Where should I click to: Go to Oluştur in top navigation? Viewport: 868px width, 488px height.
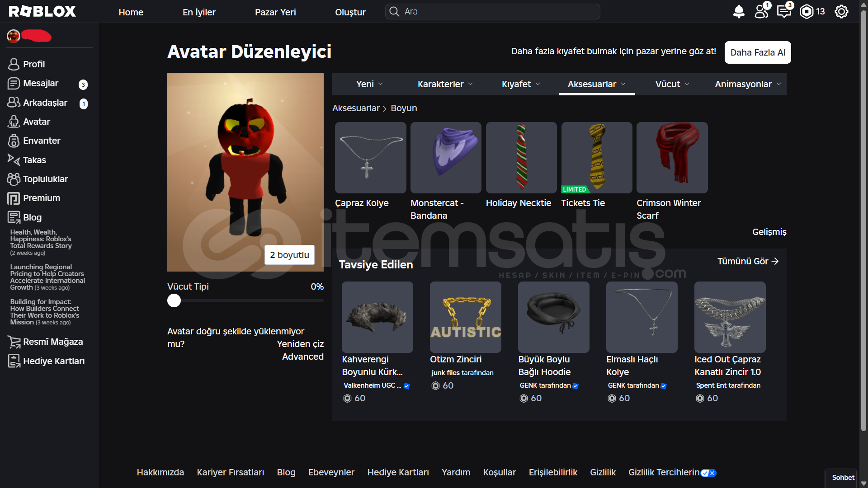click(x=350, y=12)
